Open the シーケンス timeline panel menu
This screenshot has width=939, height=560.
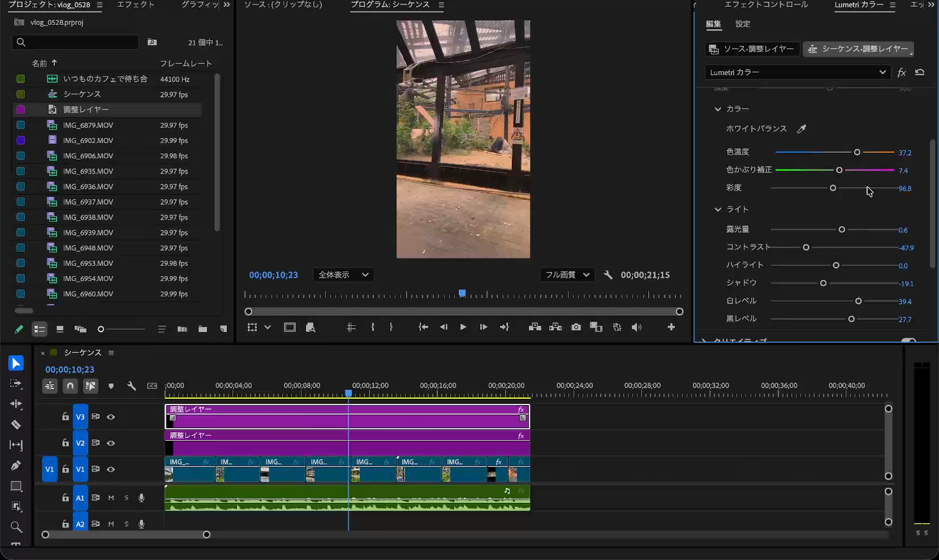point(111,353)
